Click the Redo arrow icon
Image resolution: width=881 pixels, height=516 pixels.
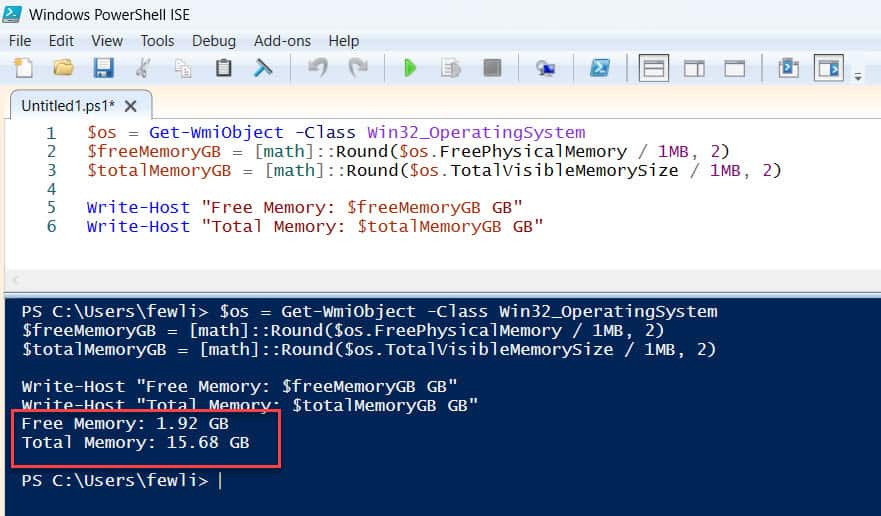click(358, 68)
